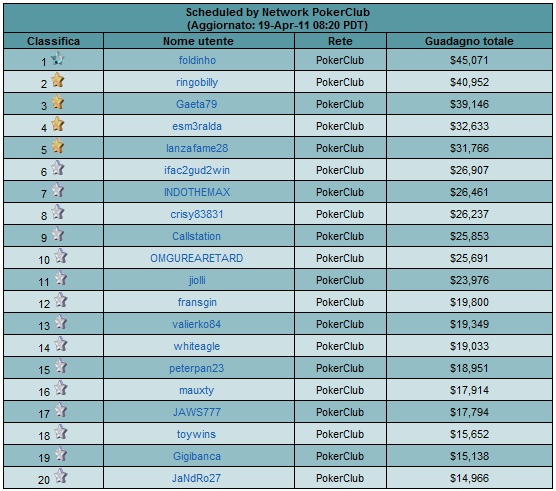556x491 pixels.
Task: Click the INDOTHEMAX username
Action: click(197, 192)
